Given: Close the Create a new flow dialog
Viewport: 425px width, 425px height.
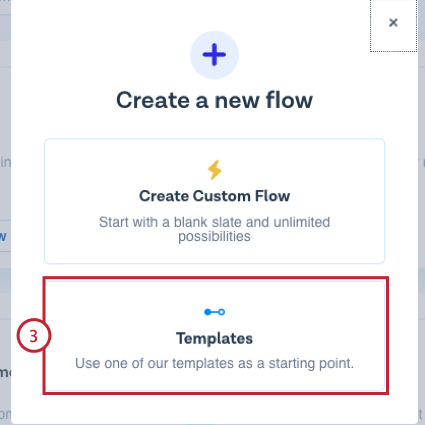Looking at the screenshot, I should coord(393,23).
